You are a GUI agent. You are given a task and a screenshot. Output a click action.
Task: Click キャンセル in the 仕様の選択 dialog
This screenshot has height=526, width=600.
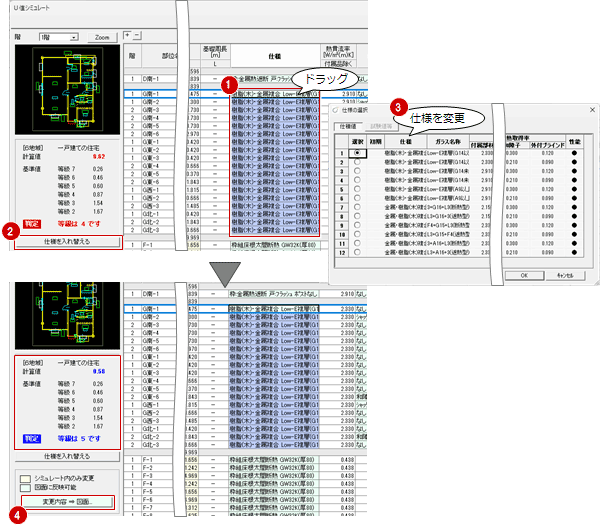(x=563, y=275)
